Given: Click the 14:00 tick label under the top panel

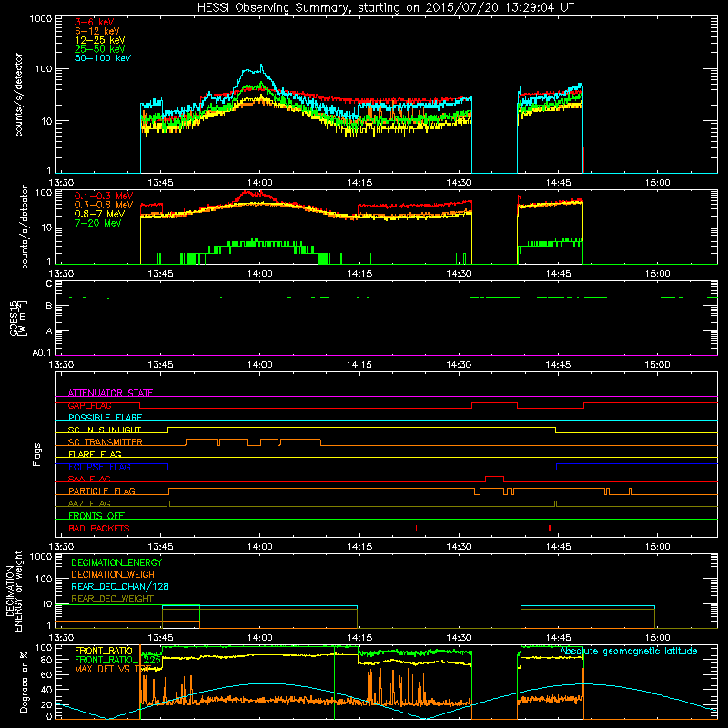Looking at the screenshot, I should (x=259, y=183).
